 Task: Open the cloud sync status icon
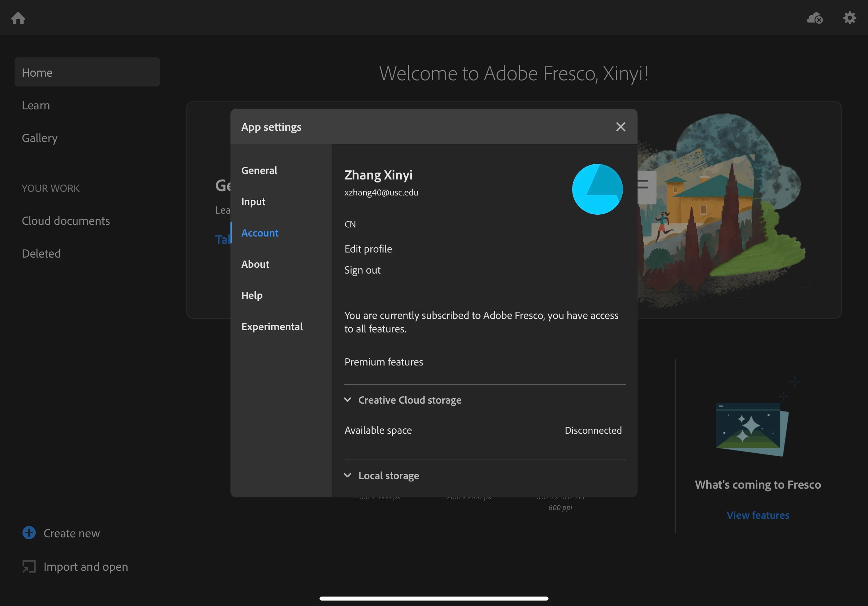(x=814, y=18)
